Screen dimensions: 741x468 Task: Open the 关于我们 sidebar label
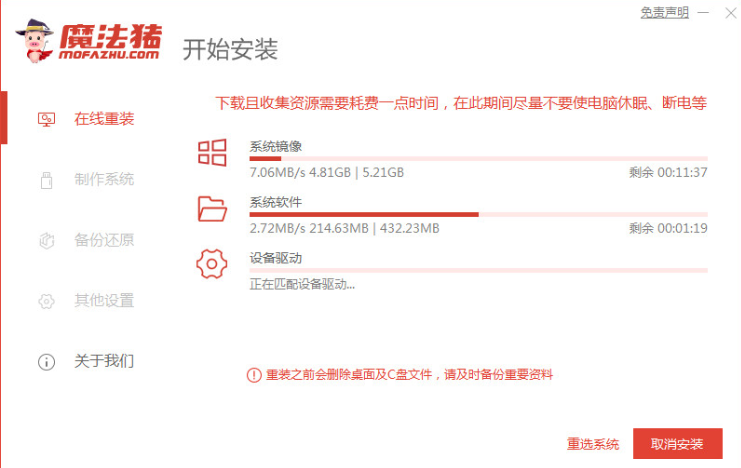pos(104,362)
